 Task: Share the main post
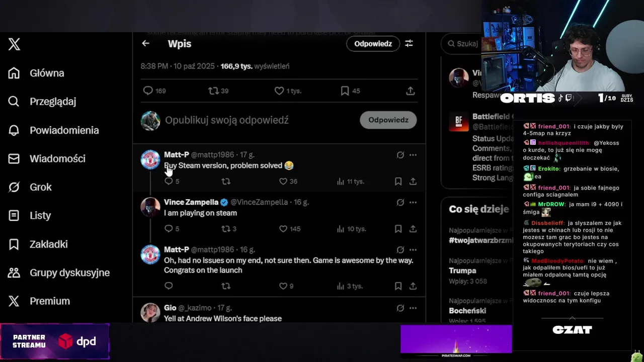tap(411, 91)
